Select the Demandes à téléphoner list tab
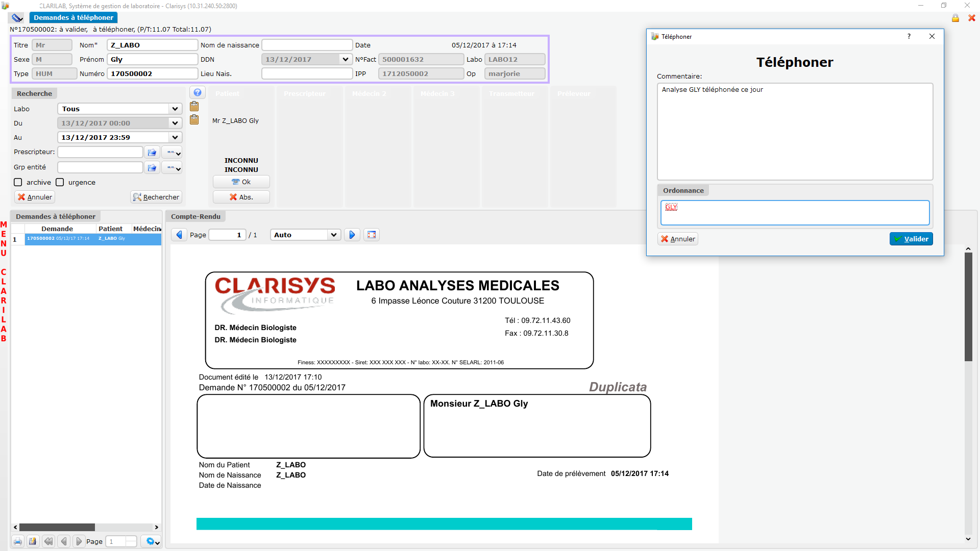Screen dimensions: 980x551 pos(55,216)
